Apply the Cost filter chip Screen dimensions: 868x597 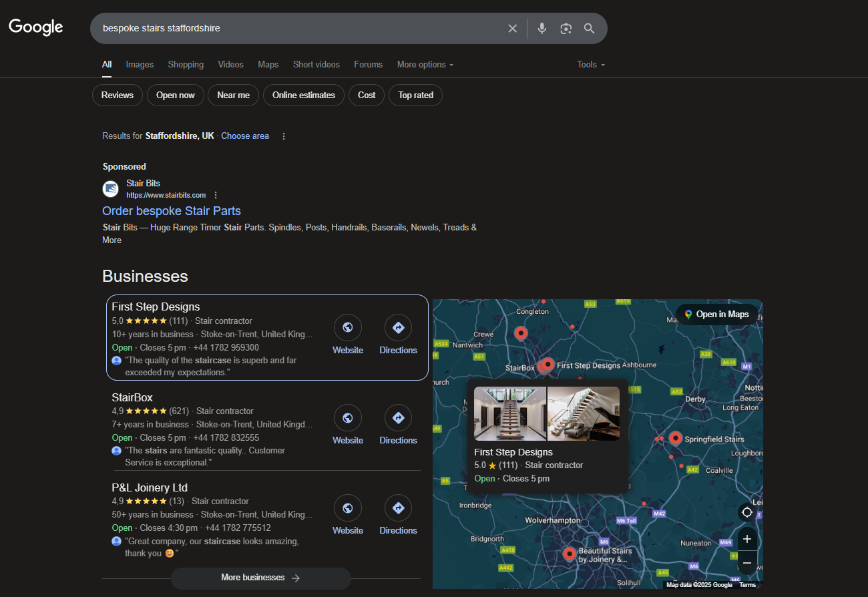tap(367, 95)
